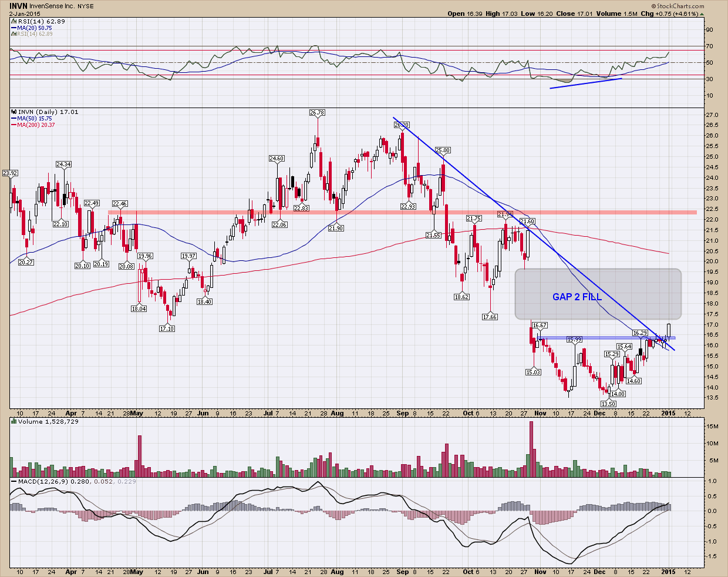Click the red horizontal resistance band
Image resolution: width=728 pixels, height=577 pixels.
[x=403, y=212]
